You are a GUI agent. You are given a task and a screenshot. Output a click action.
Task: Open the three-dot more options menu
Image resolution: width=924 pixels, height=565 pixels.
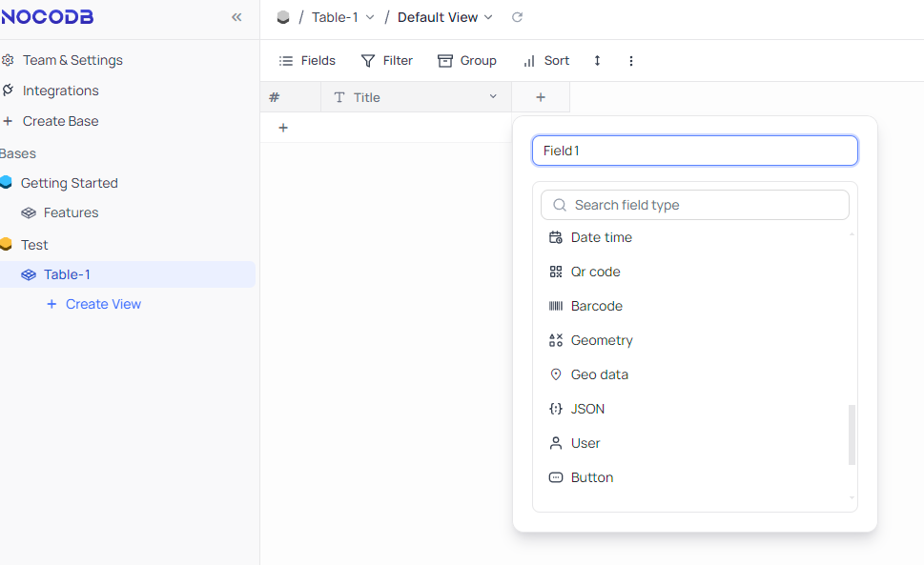631,60
